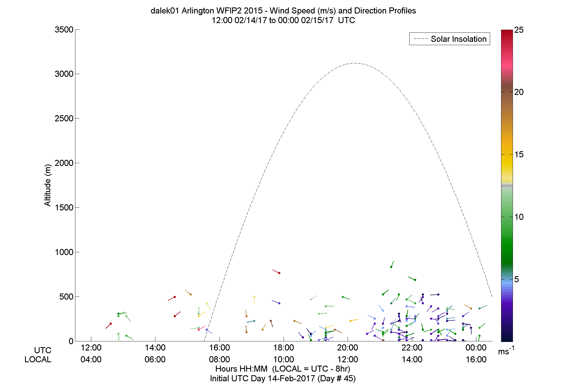This screenshot has width=577, height=392.
Task: Click the 16:00 UTC time tick label
Action: 219,348
